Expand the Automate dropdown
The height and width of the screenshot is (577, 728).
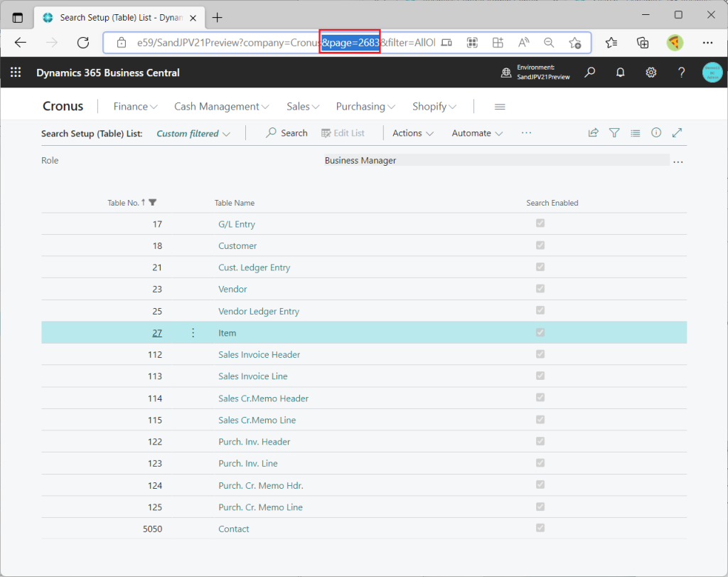(477, 133)
